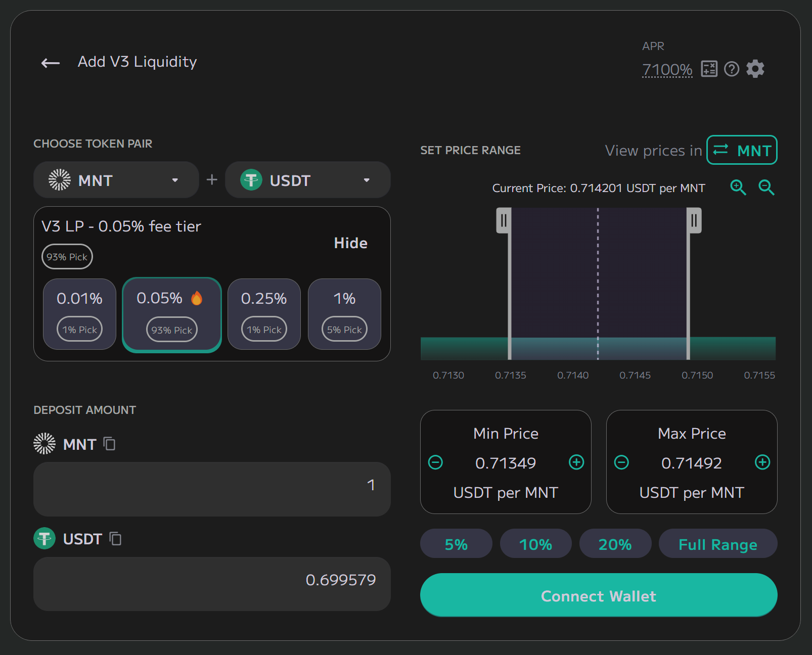
Task: Copy MNT token address icon
Action: point(109,444)
